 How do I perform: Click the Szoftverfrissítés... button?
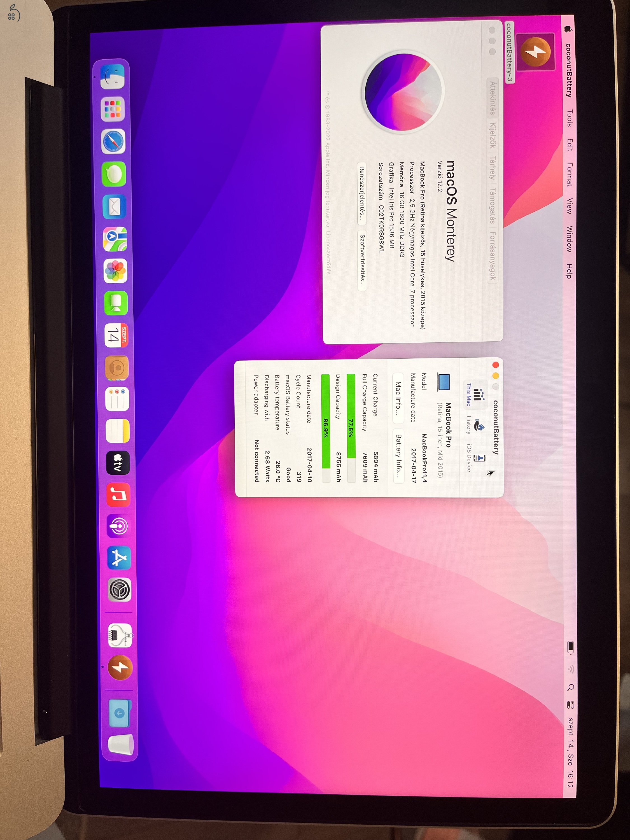tap(362, 260)
